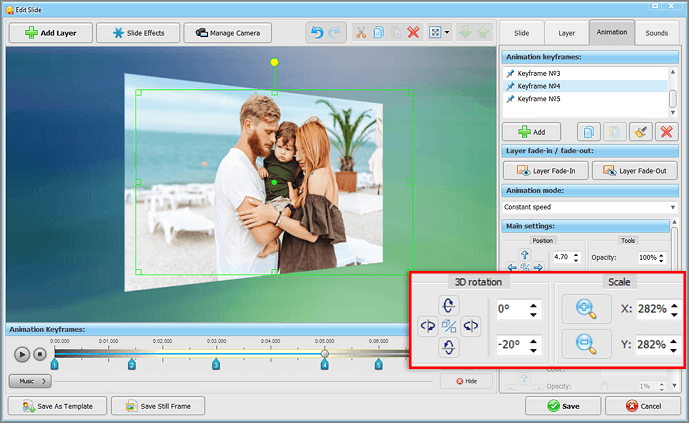Click the Scale zoom-in magnifier icon
The height and width of the screenshot is (423, 689).
coord(587,309)
